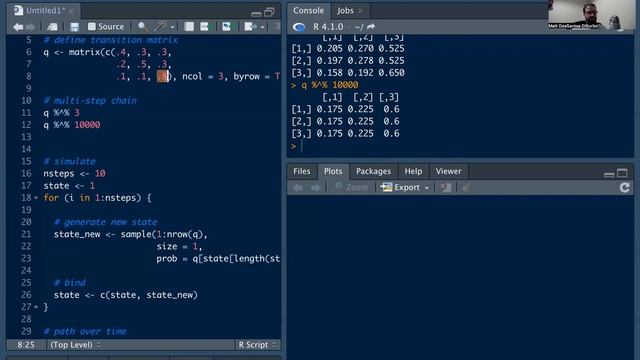Switch to the Files tab
Image resolution: width=640 pixels, height=360 pixels.
click(302, 171)
